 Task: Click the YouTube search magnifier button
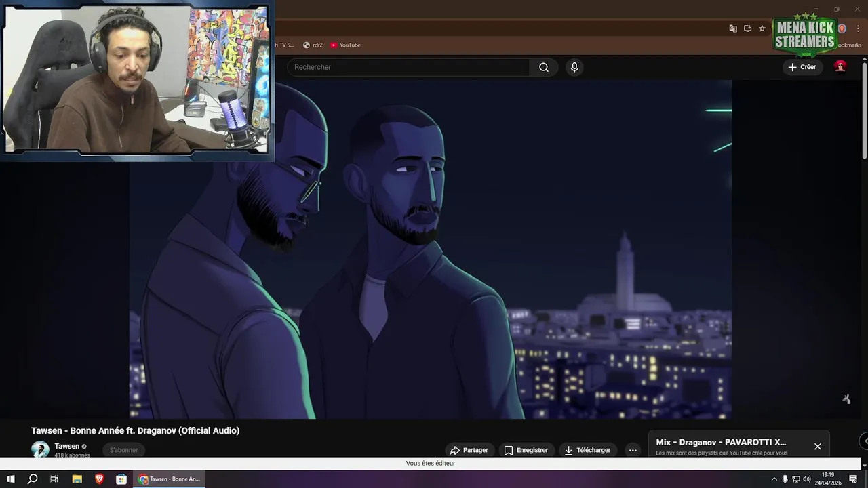tap(544, 67)
